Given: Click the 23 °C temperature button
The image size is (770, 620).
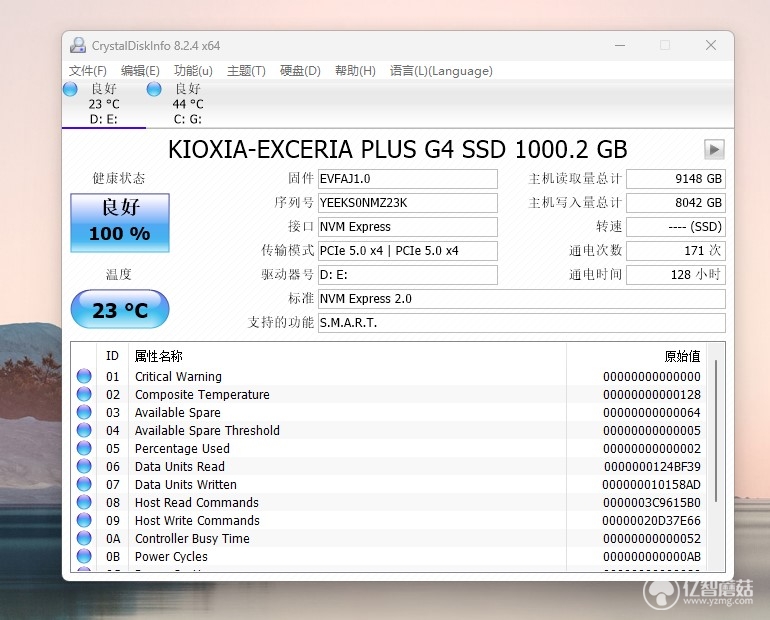Looking at the screenshot, I should (120, 309).
